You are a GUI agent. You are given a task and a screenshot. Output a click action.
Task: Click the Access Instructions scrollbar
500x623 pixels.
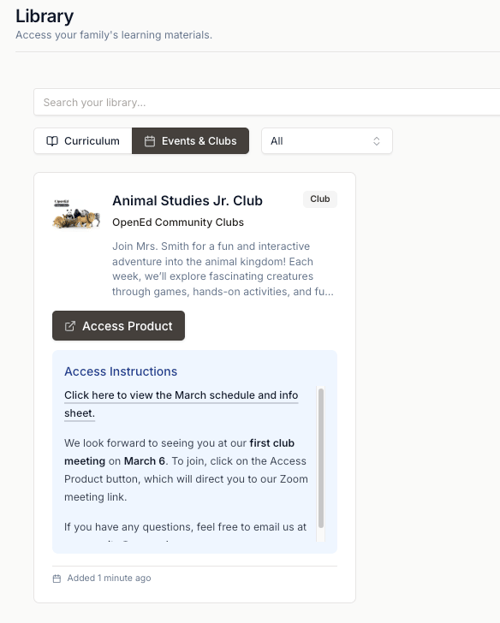321,458
